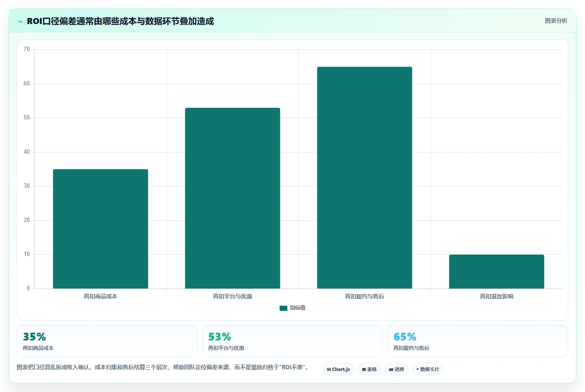Toggle the 指标值 legend color box

pyautogui.click(x=283, y=308)
